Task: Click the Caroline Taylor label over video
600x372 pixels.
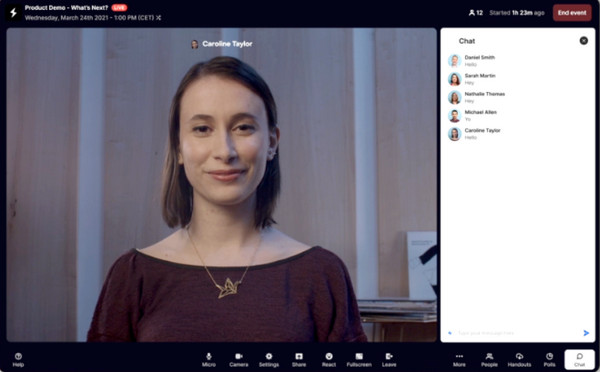Action: [x=227, y=44]
